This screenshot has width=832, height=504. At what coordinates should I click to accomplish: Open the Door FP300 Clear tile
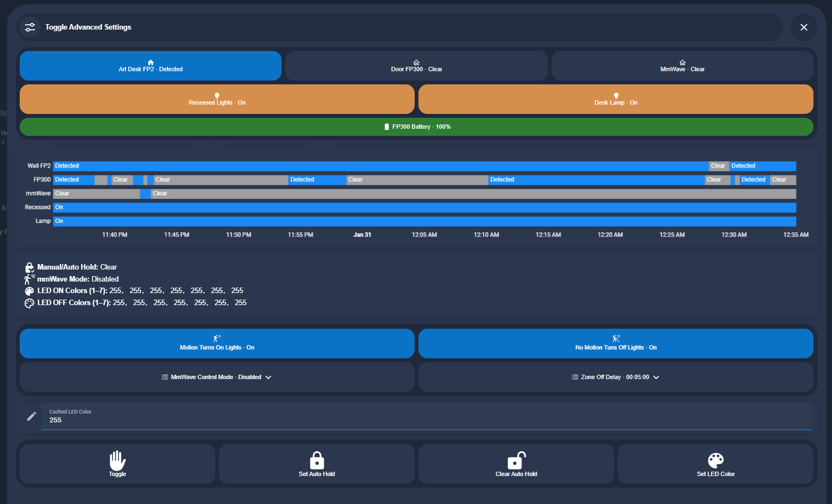[x=416, y=66]
